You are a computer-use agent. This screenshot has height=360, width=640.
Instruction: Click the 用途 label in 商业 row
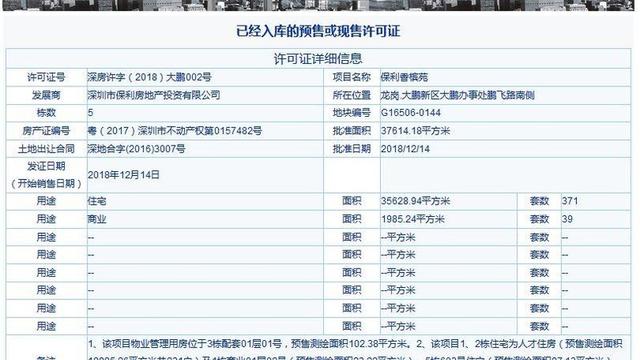click(x=46, y=219)
